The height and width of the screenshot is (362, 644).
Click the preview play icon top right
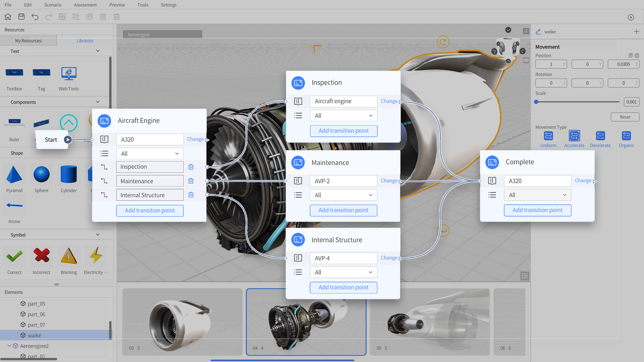click(x=631, y=17)
